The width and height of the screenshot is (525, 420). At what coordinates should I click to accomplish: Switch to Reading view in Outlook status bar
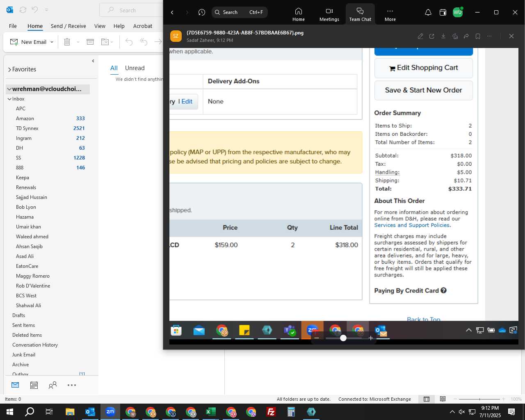coord(443,399)
